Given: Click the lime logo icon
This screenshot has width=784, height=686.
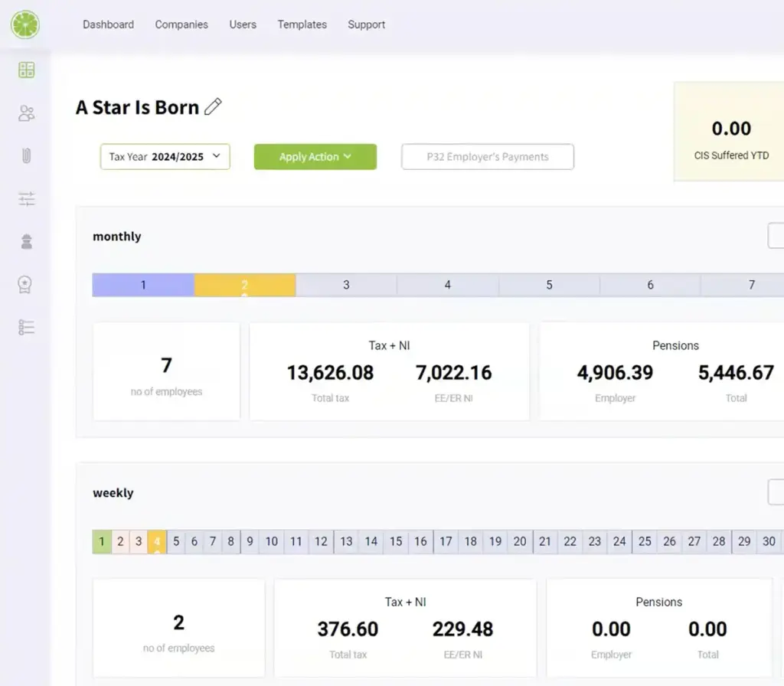Looking at the screenshot, I should [x=25, y=24].
